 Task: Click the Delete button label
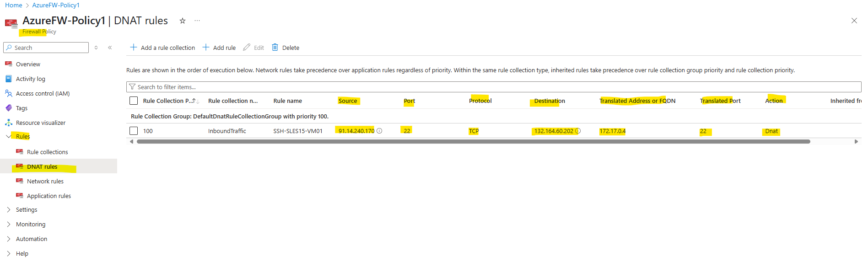point(291,48)
